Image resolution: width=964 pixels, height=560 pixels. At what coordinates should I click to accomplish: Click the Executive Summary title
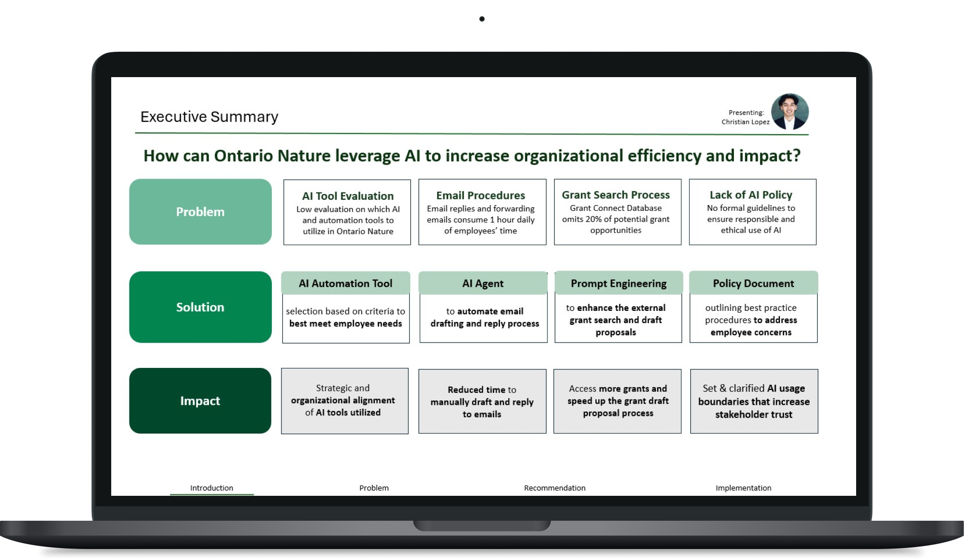[x=209, y=116]
